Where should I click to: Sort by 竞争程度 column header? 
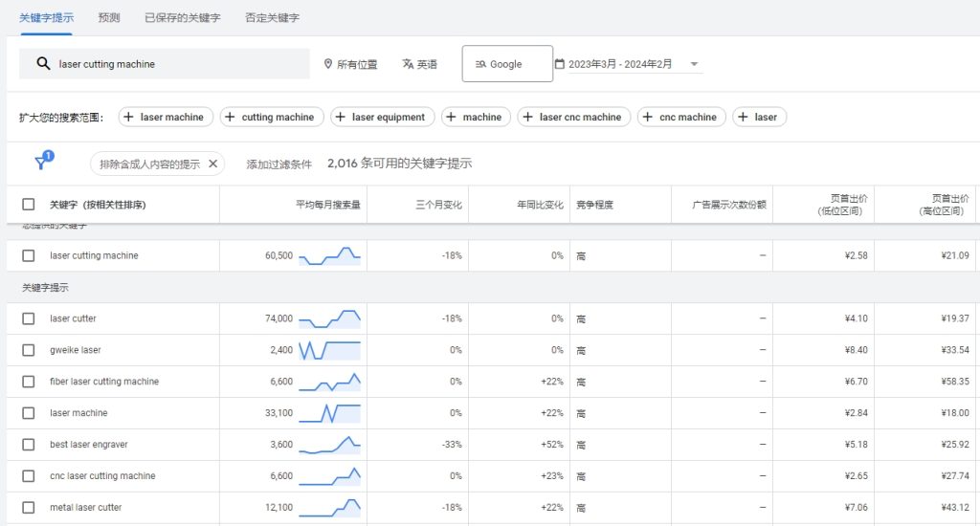click(x=594, y=205)
